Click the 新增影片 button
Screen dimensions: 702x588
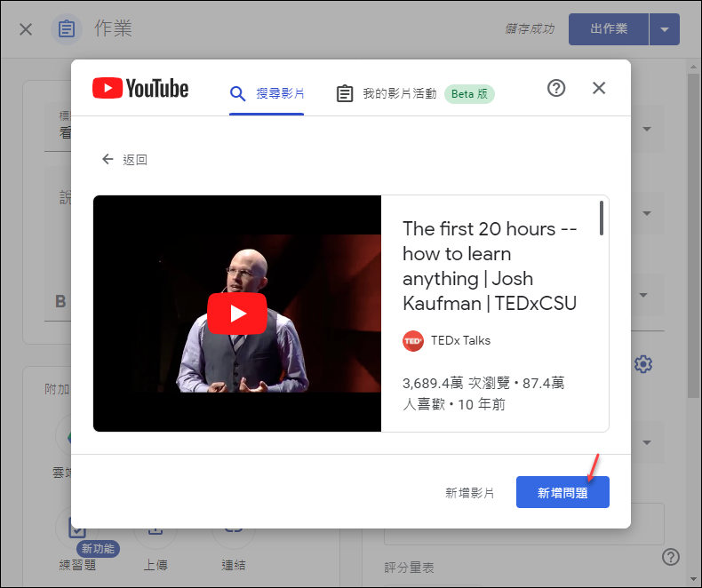(470, 493)
